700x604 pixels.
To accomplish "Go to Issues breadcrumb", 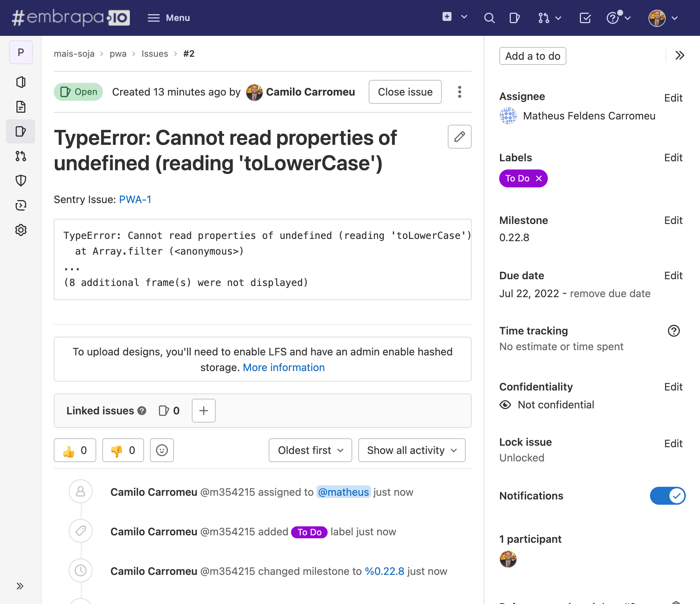I will (x=154, y=54).
